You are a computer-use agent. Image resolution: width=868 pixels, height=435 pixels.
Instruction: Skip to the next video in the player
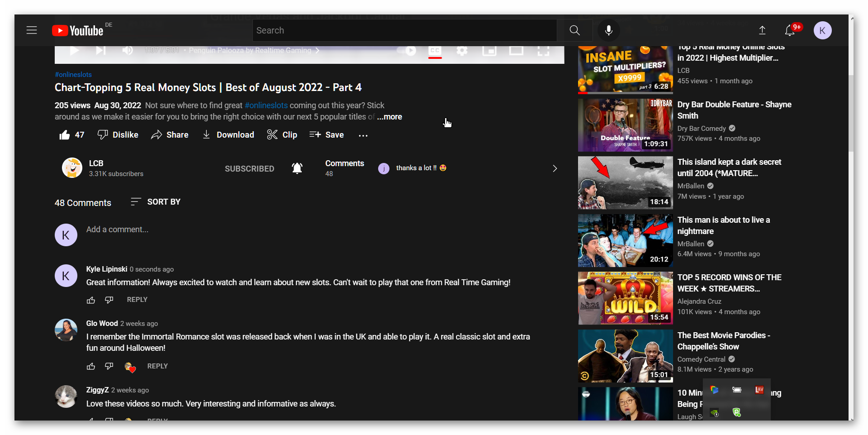pyautogui.click(x=101, y=50)
